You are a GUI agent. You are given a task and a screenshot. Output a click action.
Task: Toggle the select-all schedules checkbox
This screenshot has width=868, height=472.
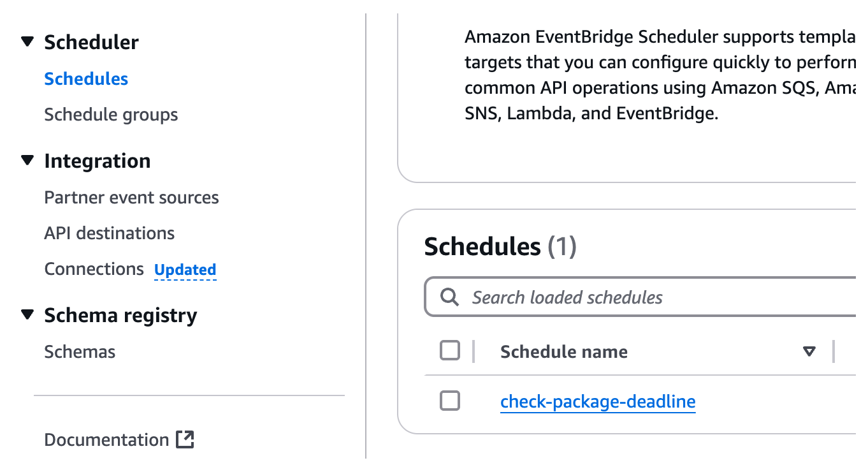450,351
